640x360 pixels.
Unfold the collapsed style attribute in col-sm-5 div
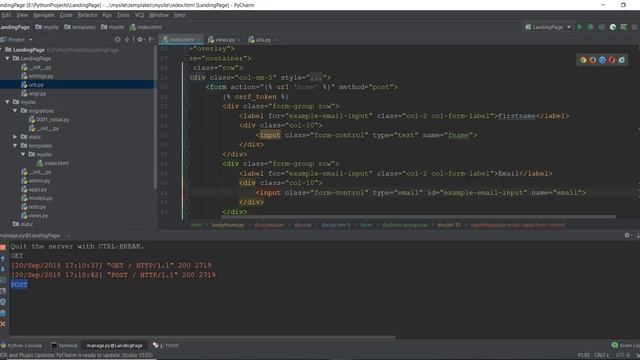coord(316,77)
